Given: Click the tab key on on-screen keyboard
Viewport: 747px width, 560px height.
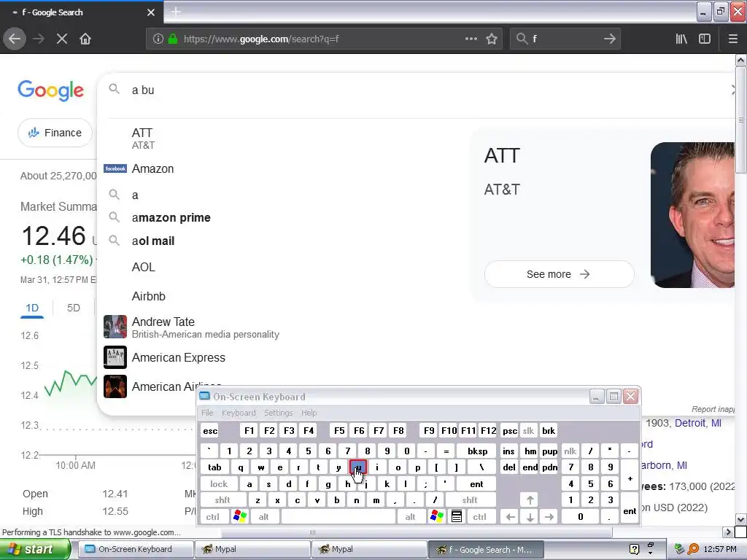Looking at the screenshot, I should (x=215, y=467).
